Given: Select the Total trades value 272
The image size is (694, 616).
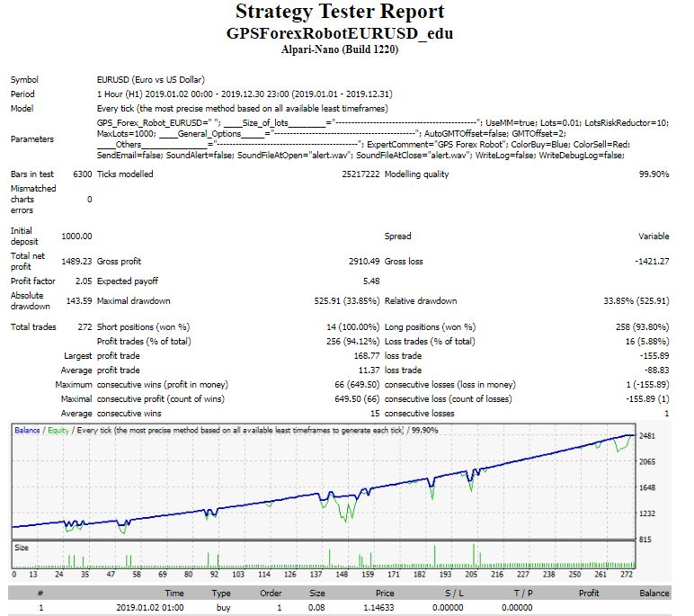Looking at the screenshot, I should (x=85, y=327).
